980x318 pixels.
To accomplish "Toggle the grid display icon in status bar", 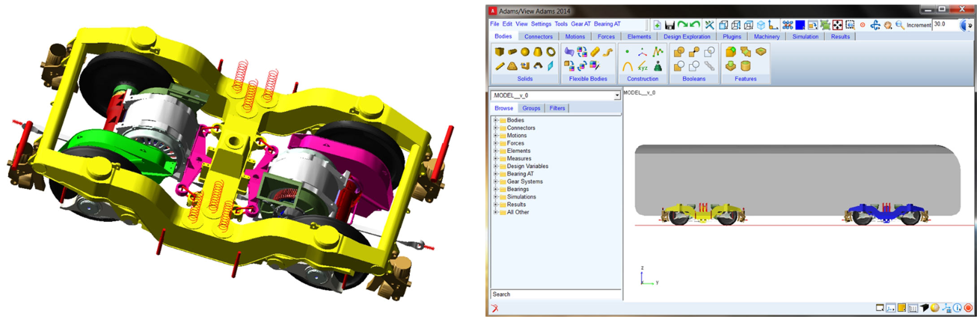I will click(913, 308).
